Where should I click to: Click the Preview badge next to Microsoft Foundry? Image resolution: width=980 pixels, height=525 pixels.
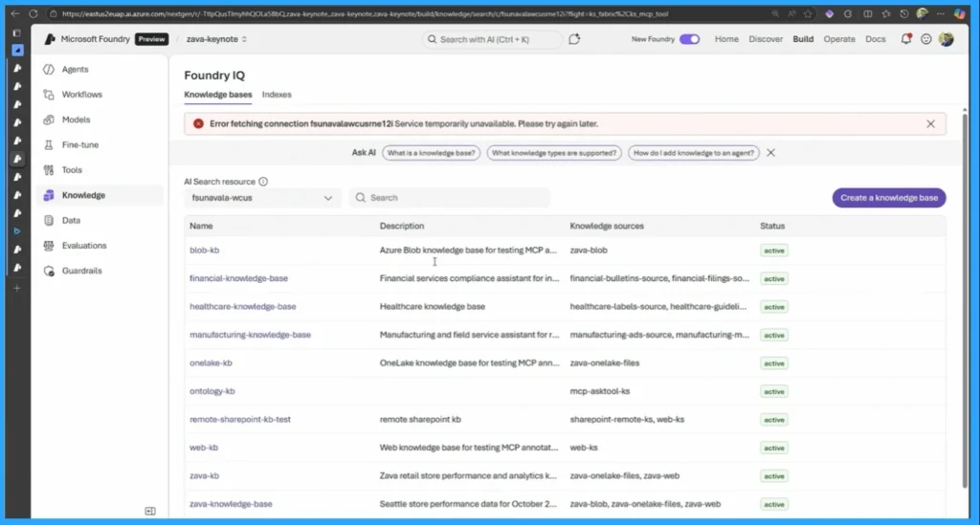pos(152,38)
